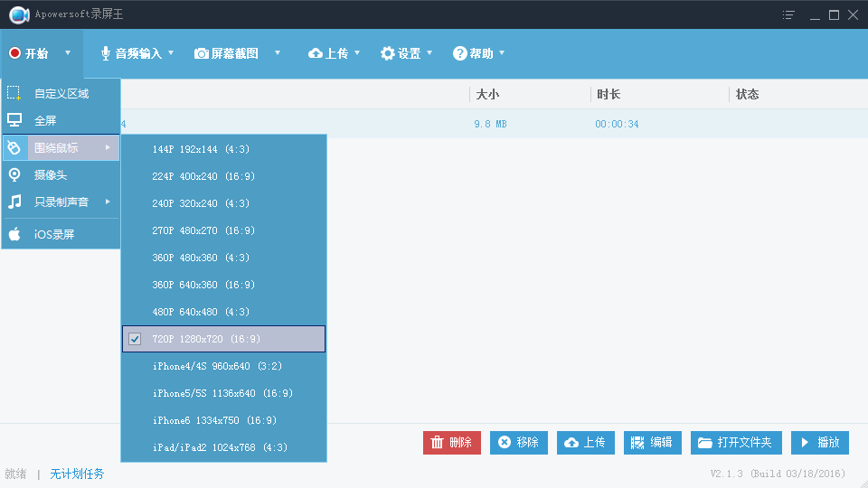This screenshot has width=868, height=488.
Task: Sort by the 状态 column header
Action: 748,94
